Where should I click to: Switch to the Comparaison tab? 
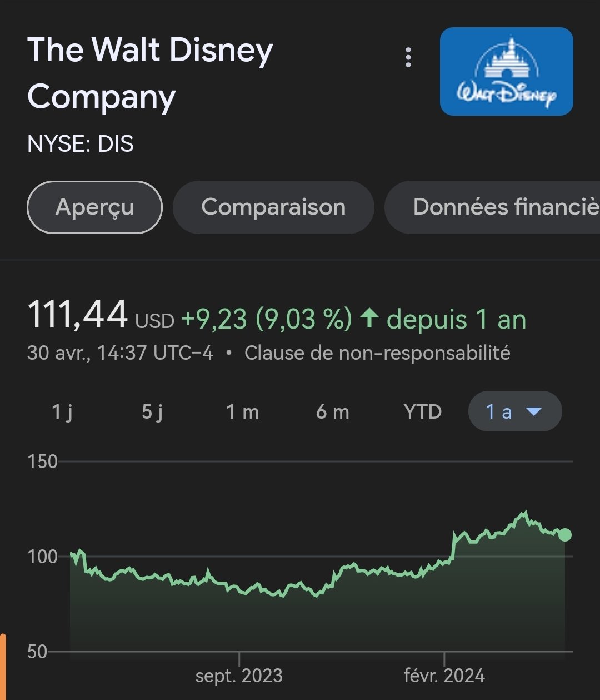coord(273,207)
